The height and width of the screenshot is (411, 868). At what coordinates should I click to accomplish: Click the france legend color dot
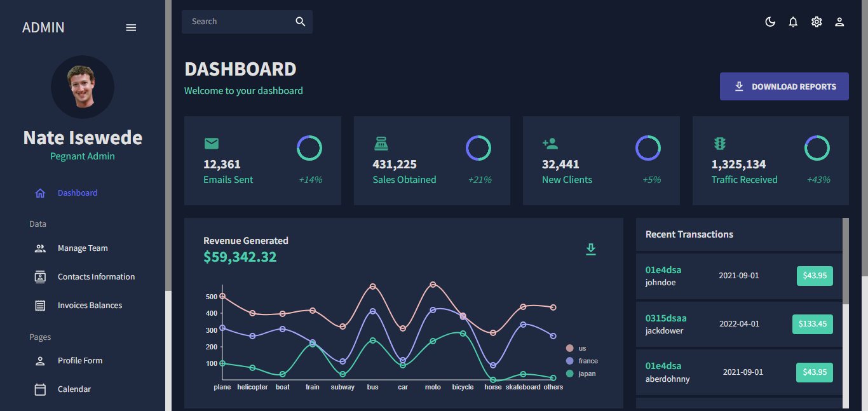pos(569,361)
